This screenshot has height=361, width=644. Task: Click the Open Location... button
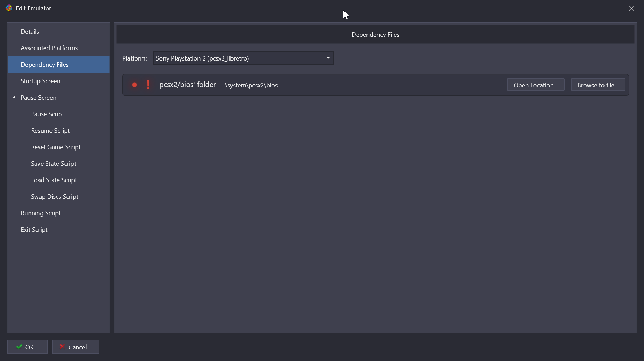pyautogui.click(x=535, y=85)
